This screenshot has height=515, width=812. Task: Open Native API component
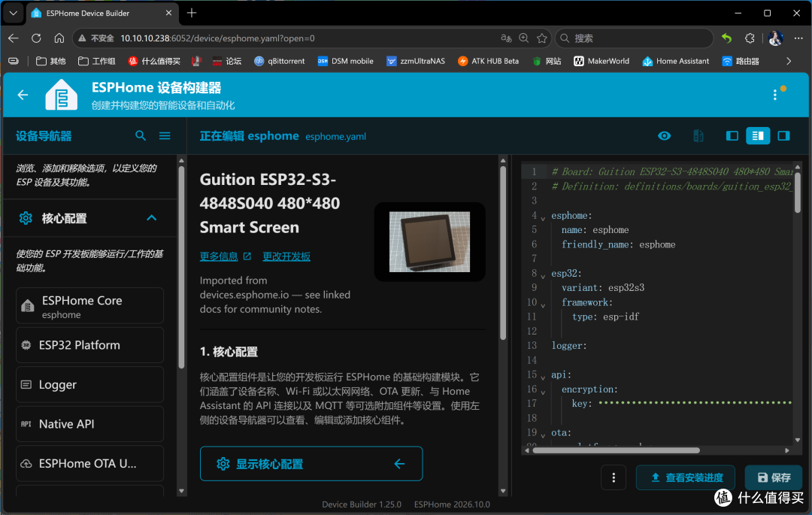[x=89, y=424]
